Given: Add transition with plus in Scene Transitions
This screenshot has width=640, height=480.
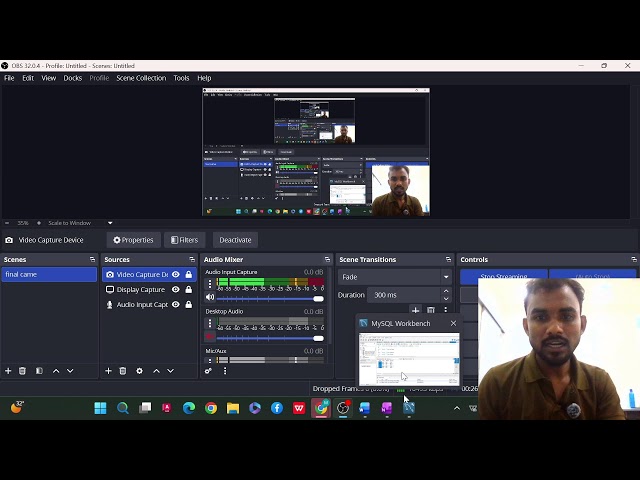Looking at the screenshot, I should [416, 310].
